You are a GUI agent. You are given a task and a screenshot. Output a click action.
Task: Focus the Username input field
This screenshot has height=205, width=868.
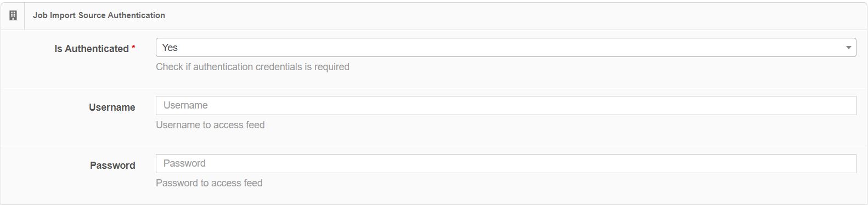[506, 105]
